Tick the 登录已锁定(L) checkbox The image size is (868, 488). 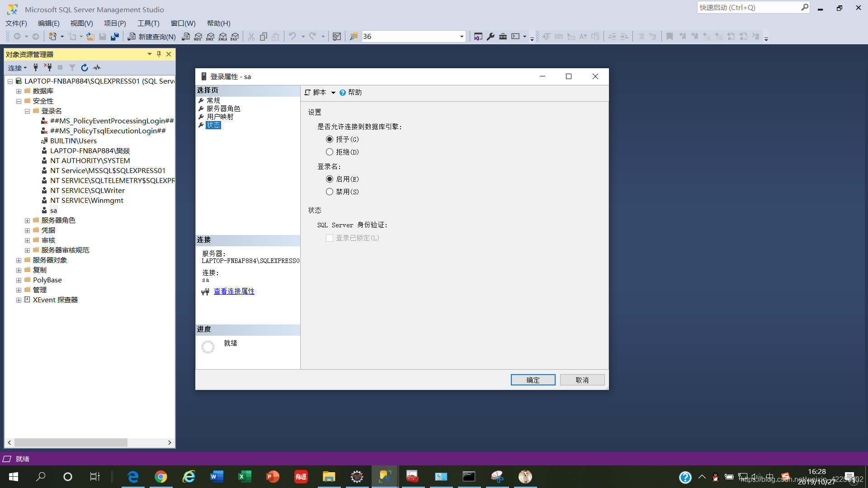330,238
